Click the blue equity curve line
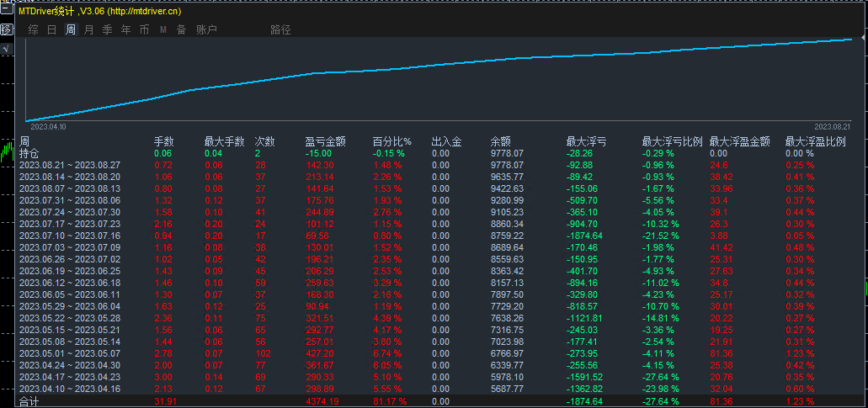The width and height of the screenshot is (868, 408). point(437,67)
